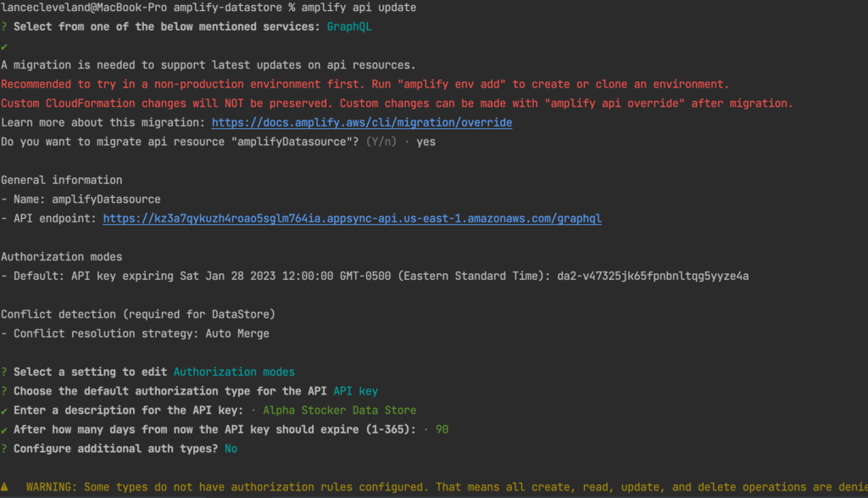Click the question mark before "Select a setting to edit"
868x498 pixels.
(x=5, y=372)
